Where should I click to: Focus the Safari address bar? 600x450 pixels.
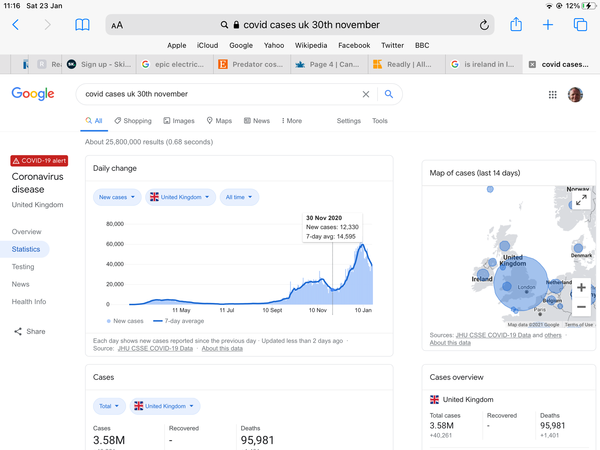(300, 25)
